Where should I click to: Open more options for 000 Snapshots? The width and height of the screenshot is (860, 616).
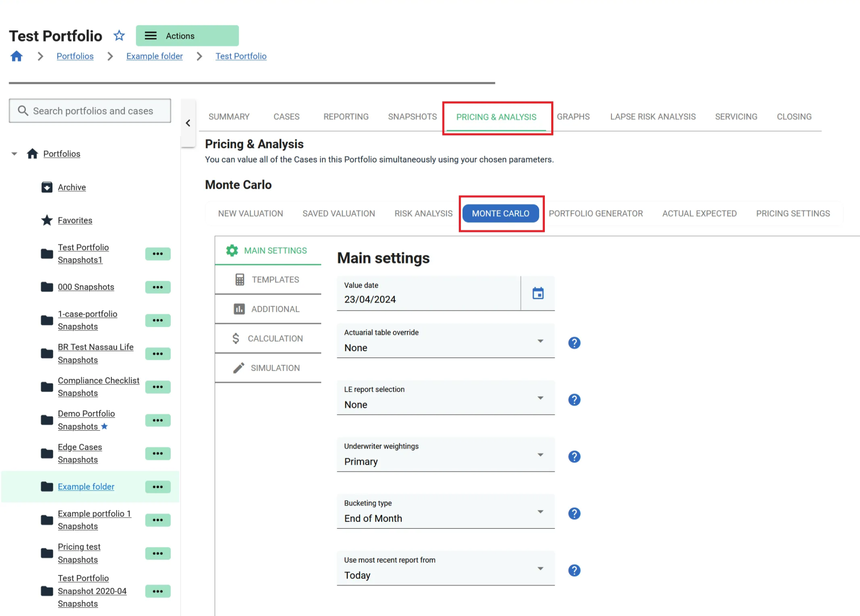[157, 287]
